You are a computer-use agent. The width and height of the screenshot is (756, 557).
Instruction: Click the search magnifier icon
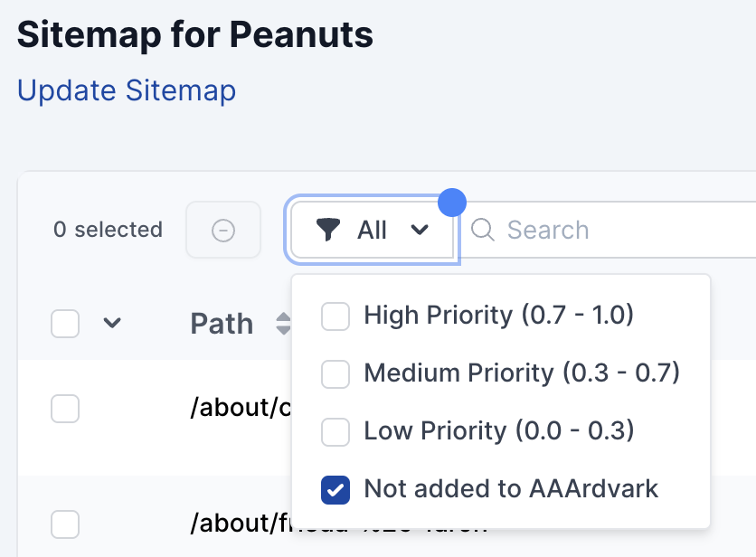coord(484,230)
